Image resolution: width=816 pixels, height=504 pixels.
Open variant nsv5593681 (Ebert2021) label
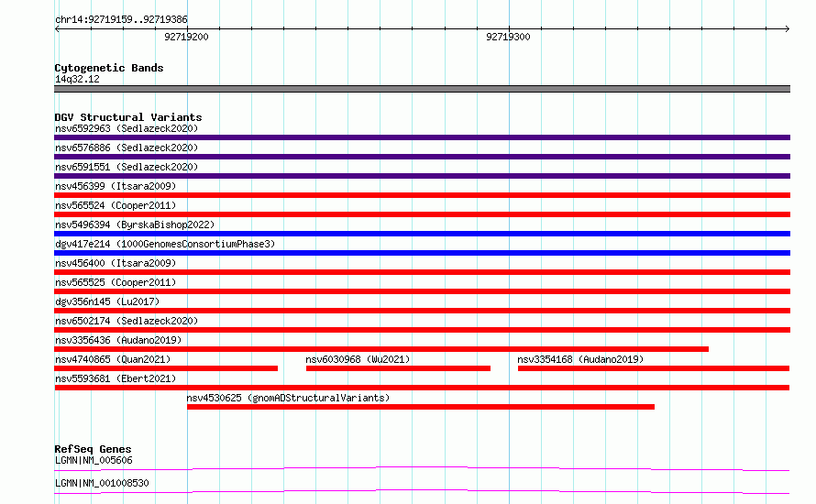(116, 378)
